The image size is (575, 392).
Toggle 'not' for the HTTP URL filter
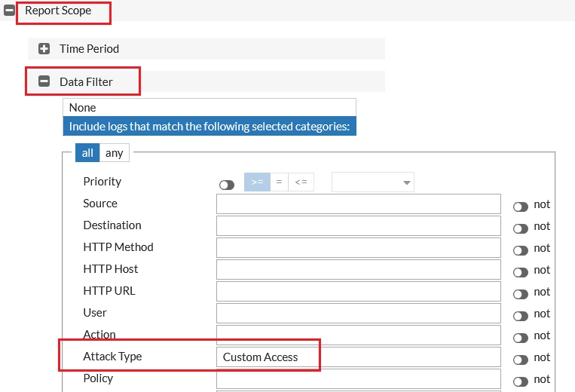520,294
